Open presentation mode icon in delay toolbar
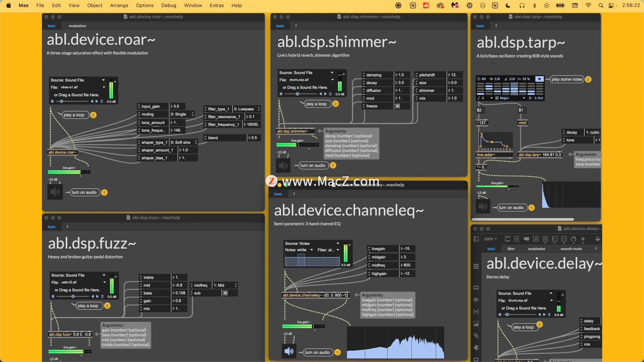The image size is (644, 362). (507, 239)
